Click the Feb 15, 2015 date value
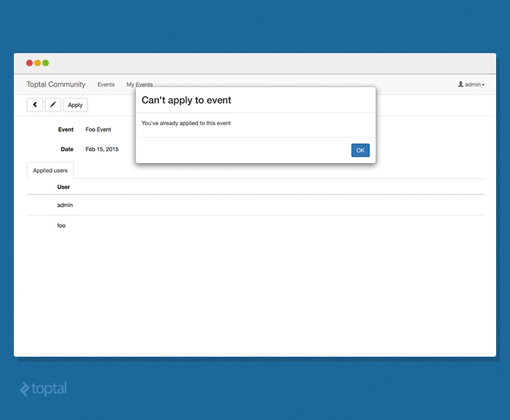The width and height of the screenshot is (510, 420). point(102,149)
